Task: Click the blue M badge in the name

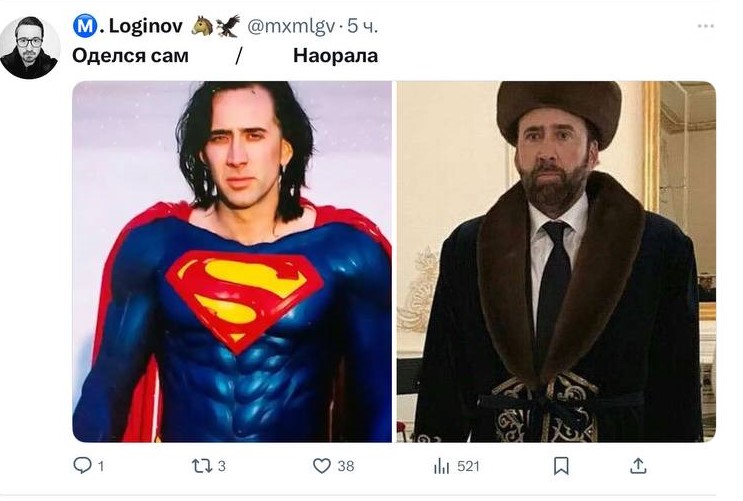Action: coord(85,26)
